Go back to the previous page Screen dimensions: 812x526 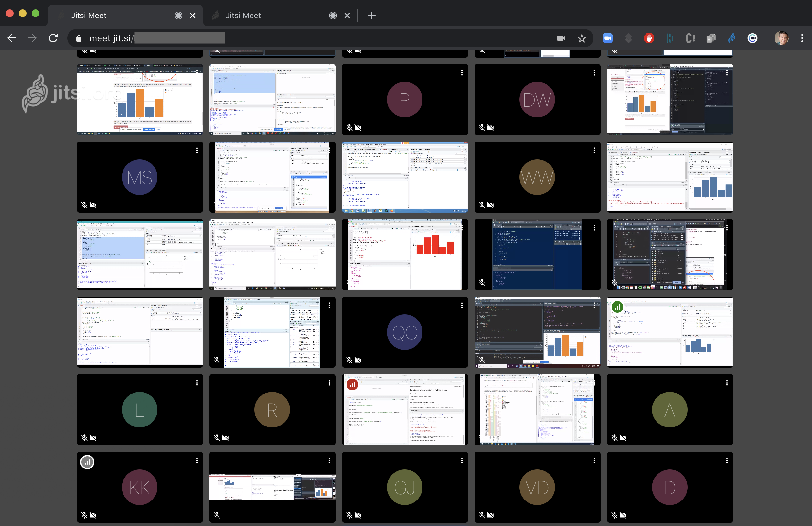point(12,38)
